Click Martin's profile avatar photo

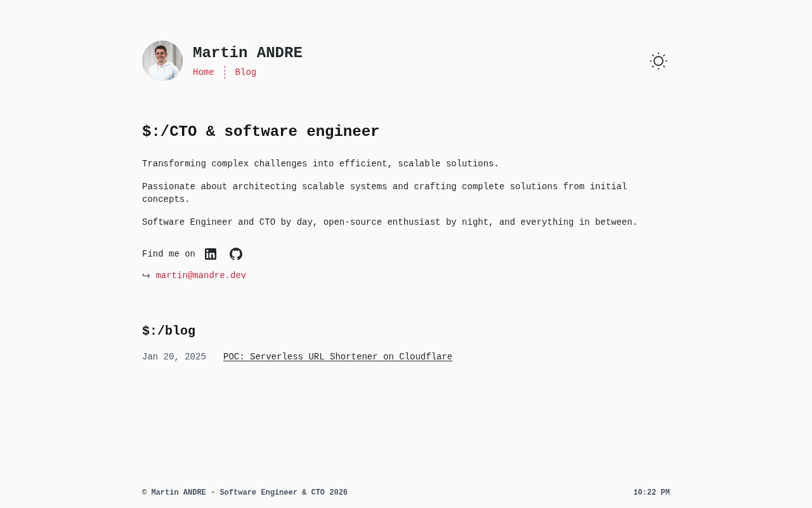click(162, 61)
